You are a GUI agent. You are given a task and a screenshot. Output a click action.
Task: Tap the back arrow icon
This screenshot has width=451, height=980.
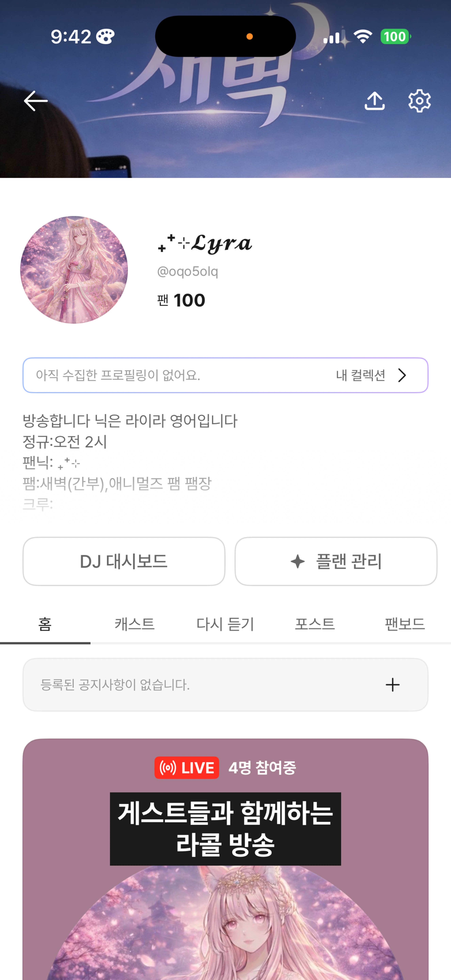click(x=36, y=101)
